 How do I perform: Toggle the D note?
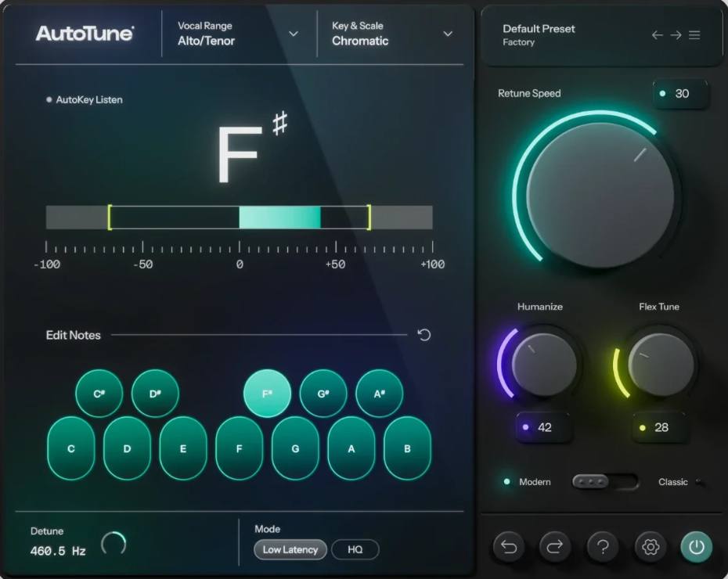[128, 448]
